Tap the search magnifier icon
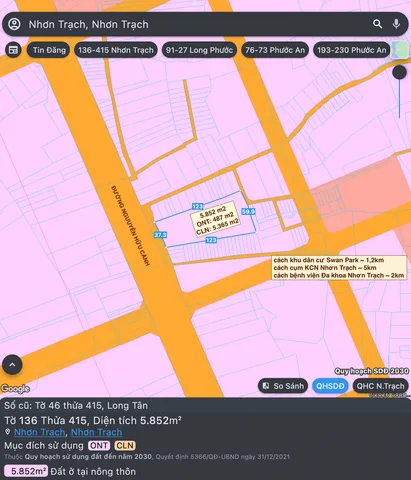The image size is (411, 480). tap(377, 24)
